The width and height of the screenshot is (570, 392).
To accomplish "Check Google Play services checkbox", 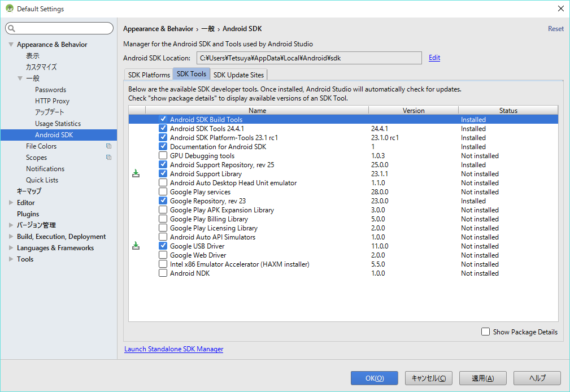I will point(163,192).
